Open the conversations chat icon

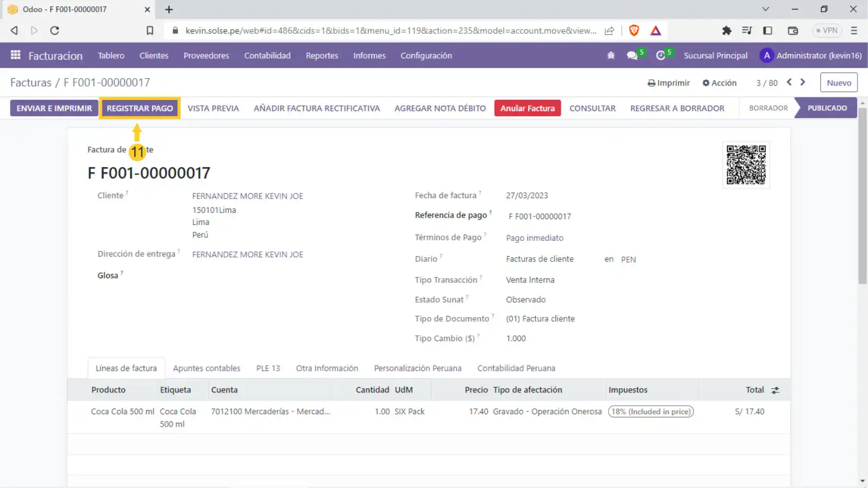pyautogui.click(x=632, y=55)
